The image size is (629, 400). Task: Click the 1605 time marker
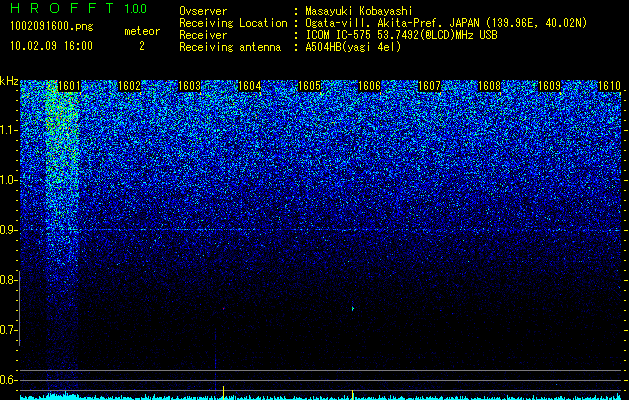click(x=309, y=86)
